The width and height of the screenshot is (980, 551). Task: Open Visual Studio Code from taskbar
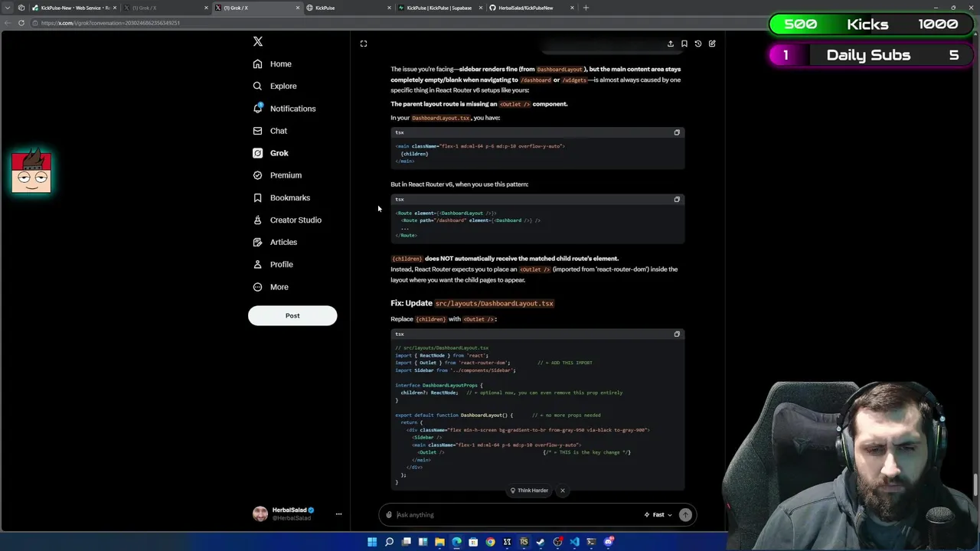point(574,542)
